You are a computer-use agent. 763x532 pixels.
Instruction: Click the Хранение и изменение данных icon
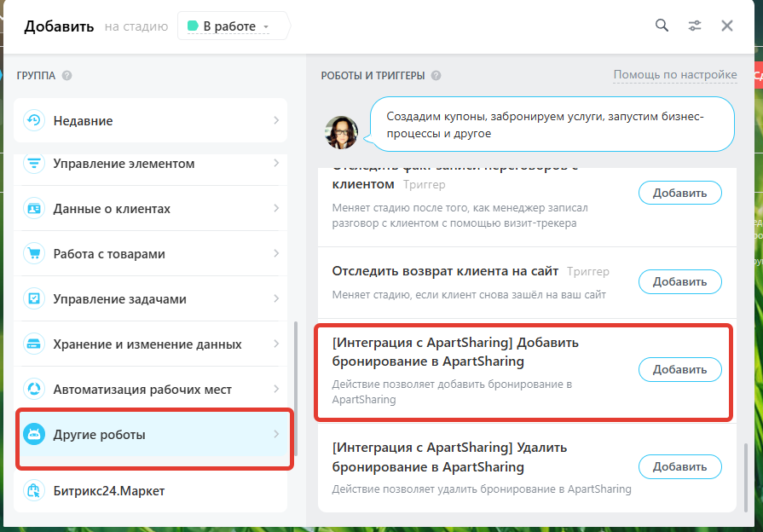tap(34, 344)
